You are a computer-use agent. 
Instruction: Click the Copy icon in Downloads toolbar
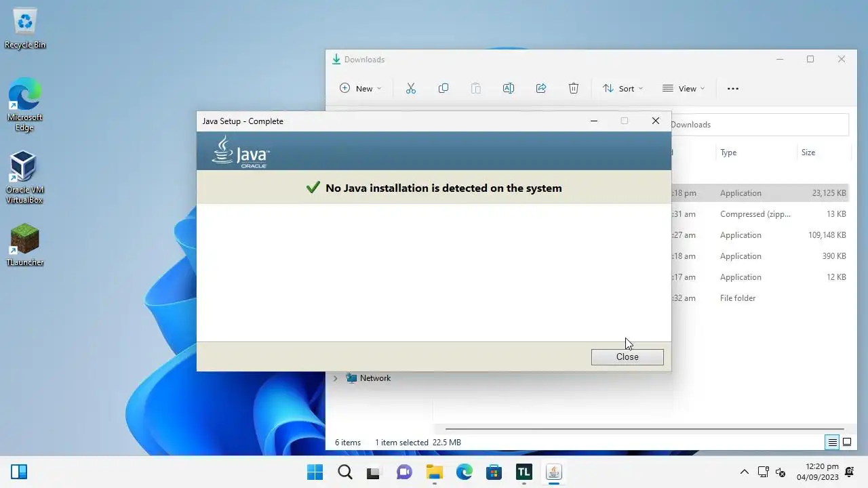443,88
